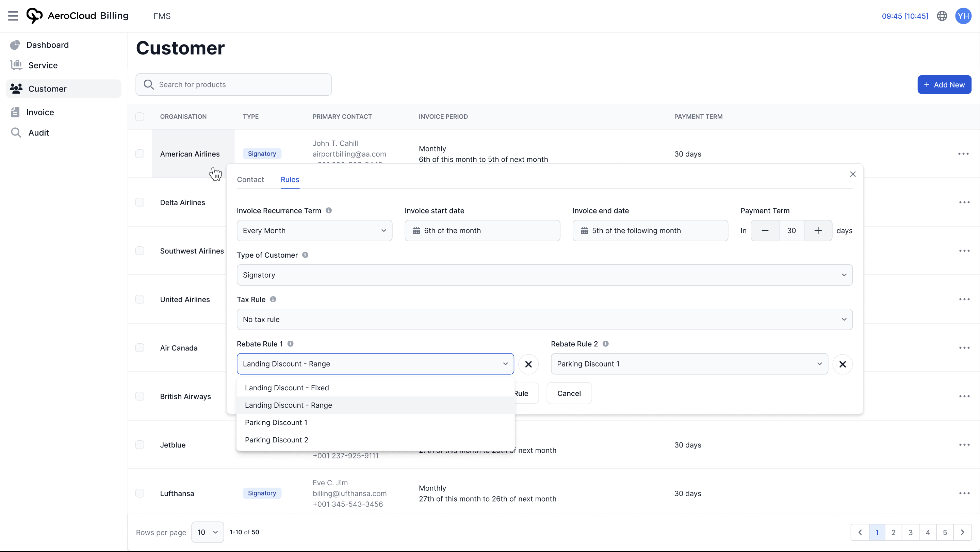980x552 pixels.
Task: Click info icon next to Type of Customer
Action: coord(305,255)
